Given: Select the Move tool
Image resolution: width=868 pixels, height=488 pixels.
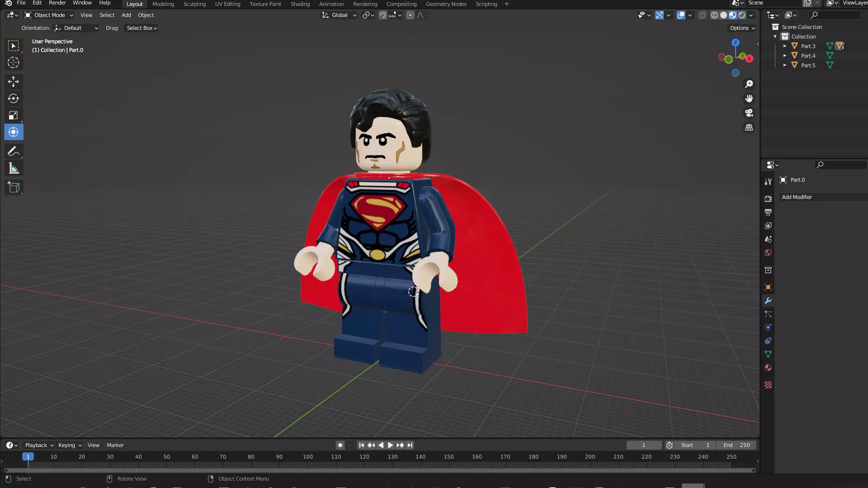Looking at the screenshot, I should 14,82.
